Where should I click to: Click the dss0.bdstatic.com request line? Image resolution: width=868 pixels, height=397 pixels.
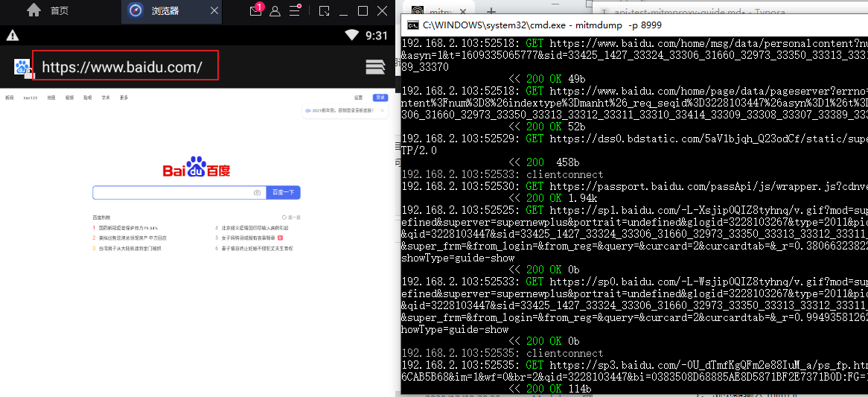point(634,139)
